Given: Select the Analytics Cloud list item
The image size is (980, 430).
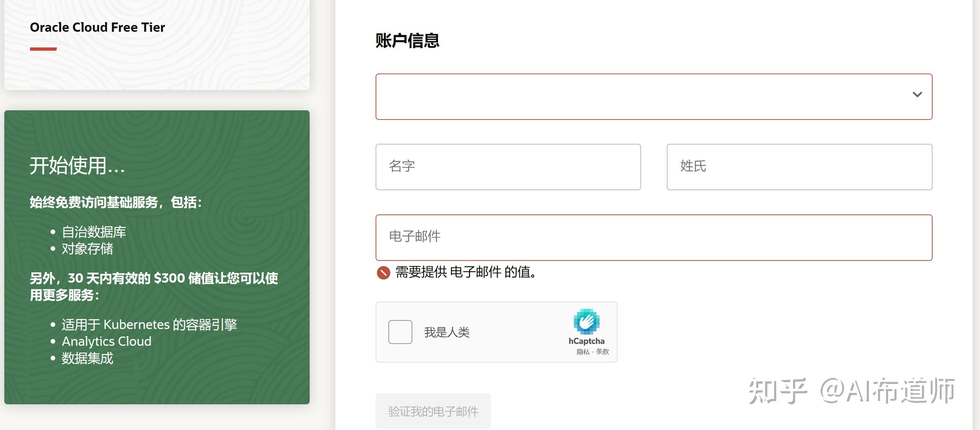Looking at the screenshot, I should click(106, 341).
